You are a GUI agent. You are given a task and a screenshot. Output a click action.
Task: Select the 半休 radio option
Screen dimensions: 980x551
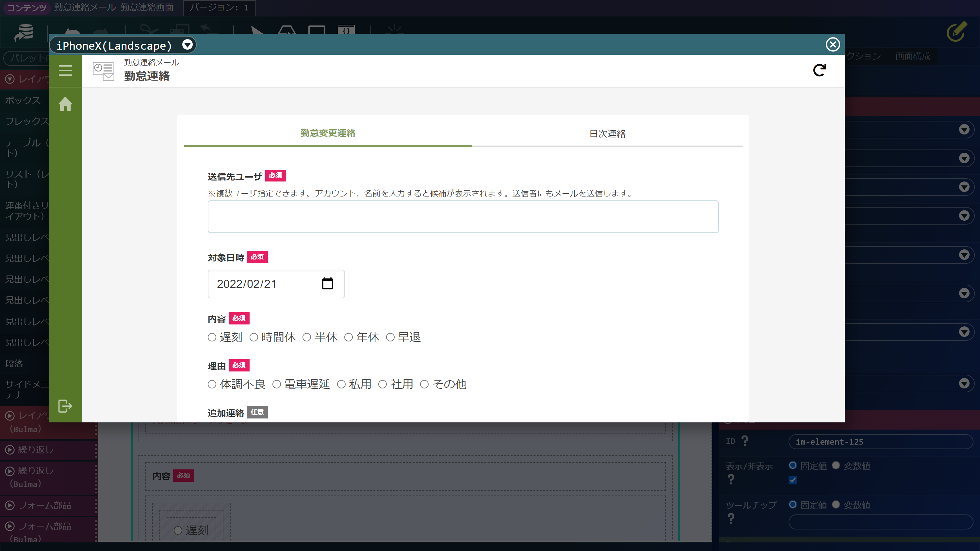coord(307,337)
